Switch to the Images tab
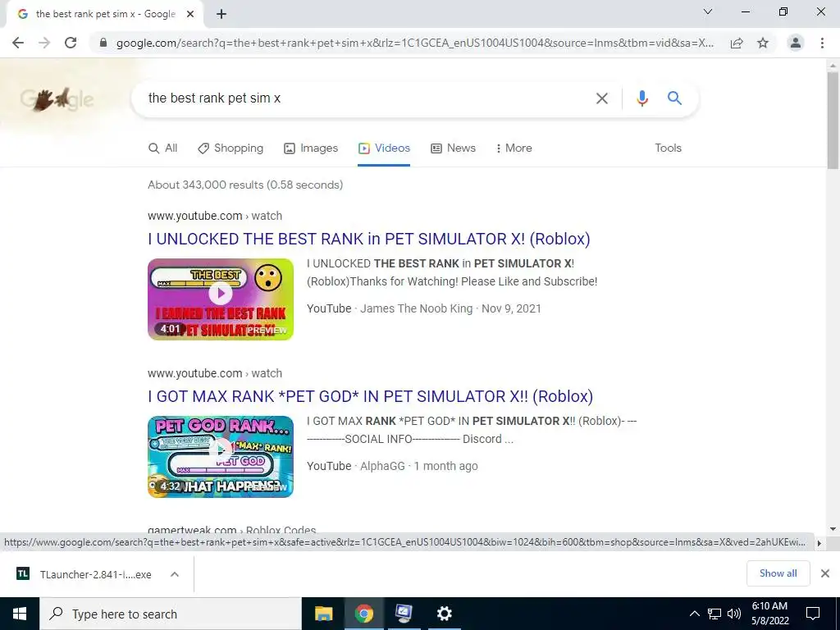The height and width of the screenshot is (630, 840). coord(311,148)
